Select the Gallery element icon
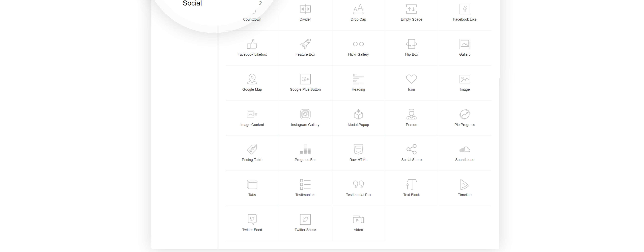The image size is (644, 252). pos(465,44)
